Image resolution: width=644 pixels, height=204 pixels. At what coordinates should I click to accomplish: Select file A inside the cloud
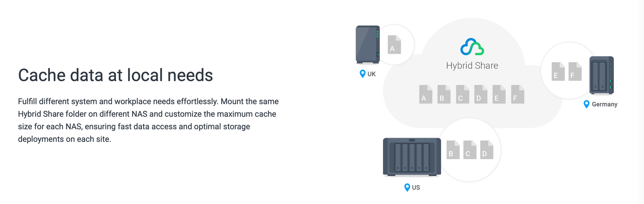426,94
